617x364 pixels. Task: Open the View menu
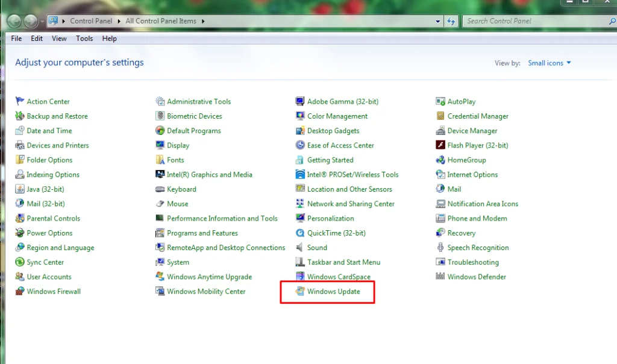(59, 38)
